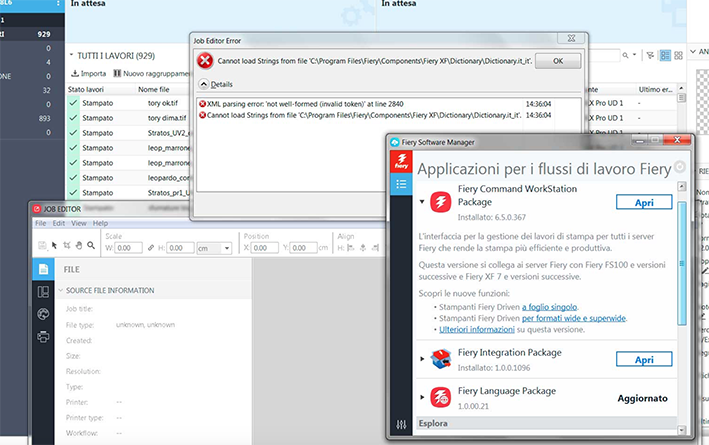Sort by Stato lavori column header

[86, 90]
